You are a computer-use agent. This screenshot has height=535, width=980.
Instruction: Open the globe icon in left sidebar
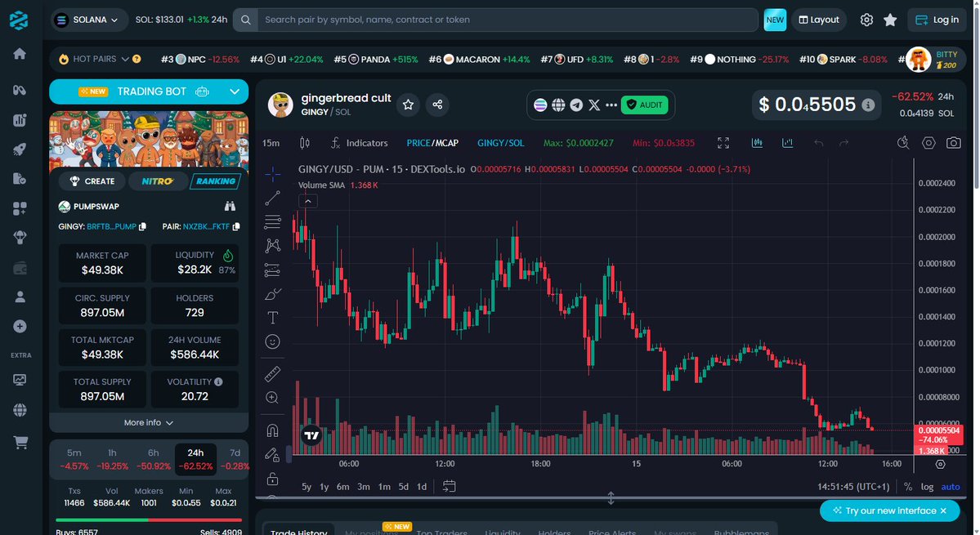[x=20, y=409]
